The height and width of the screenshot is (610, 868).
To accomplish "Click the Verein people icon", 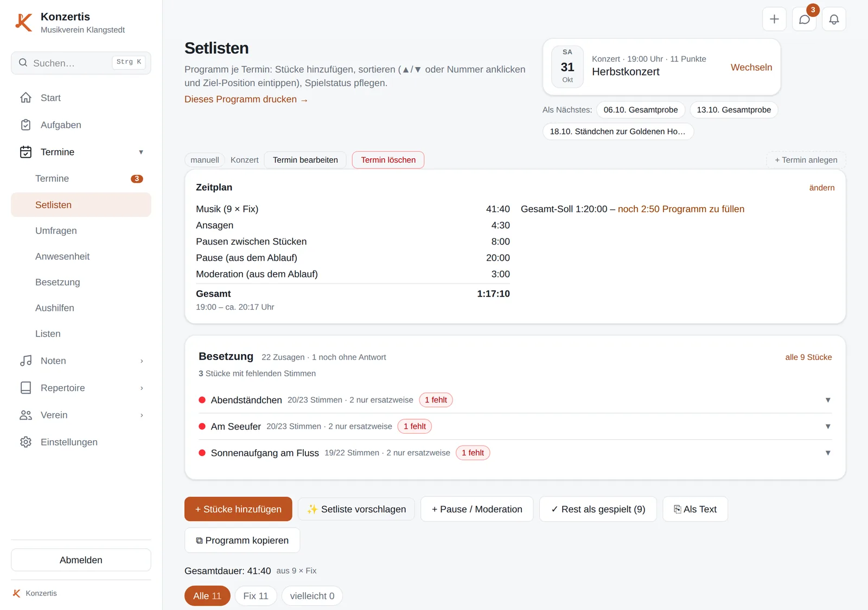I will pos(25,415).
